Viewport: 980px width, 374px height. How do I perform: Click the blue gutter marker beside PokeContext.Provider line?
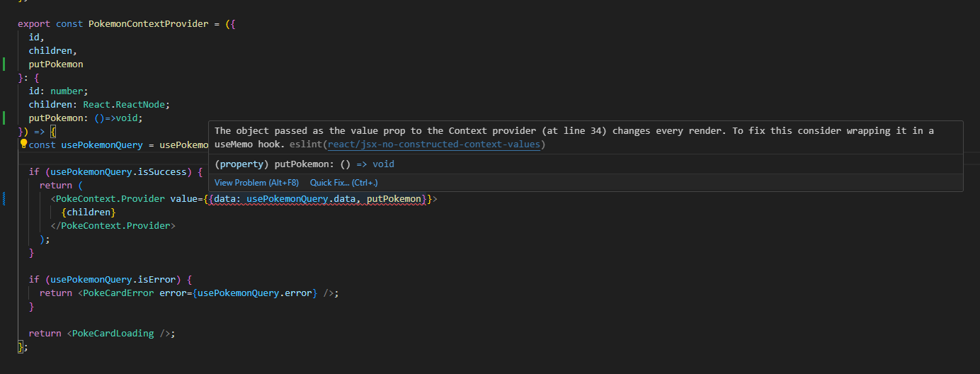coord(4,198)
